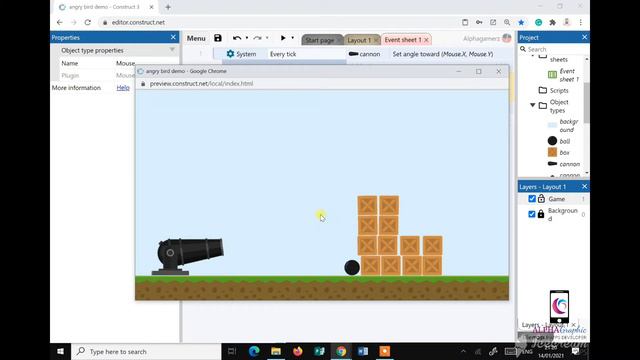This screenshot has width=640, height=360.
Task: Open a new browser tab
Action: click(x=168, y=7)
